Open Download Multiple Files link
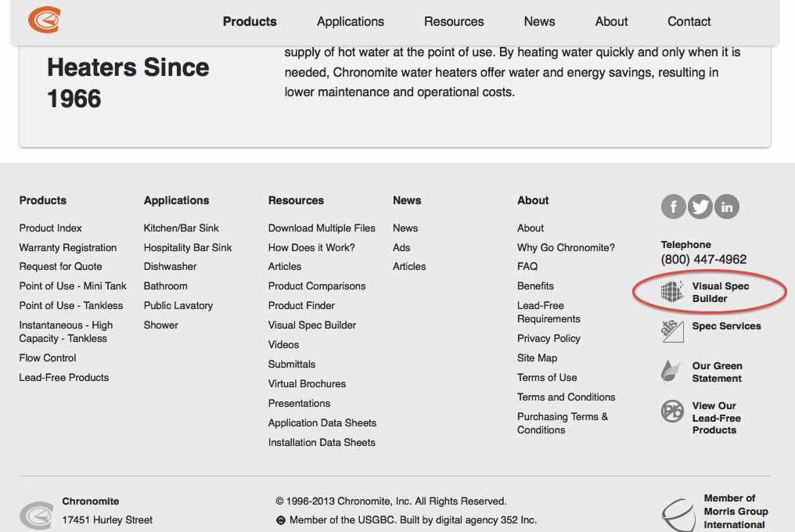 pyautogui.click(x=322, y=228)
